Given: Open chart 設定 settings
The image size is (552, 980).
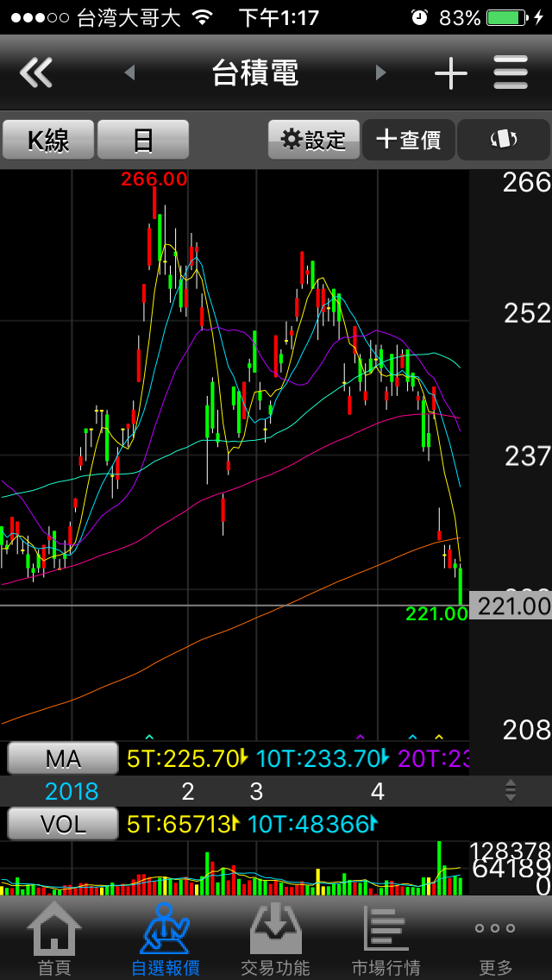Looking at the screenshot, I should pos(314,140).
